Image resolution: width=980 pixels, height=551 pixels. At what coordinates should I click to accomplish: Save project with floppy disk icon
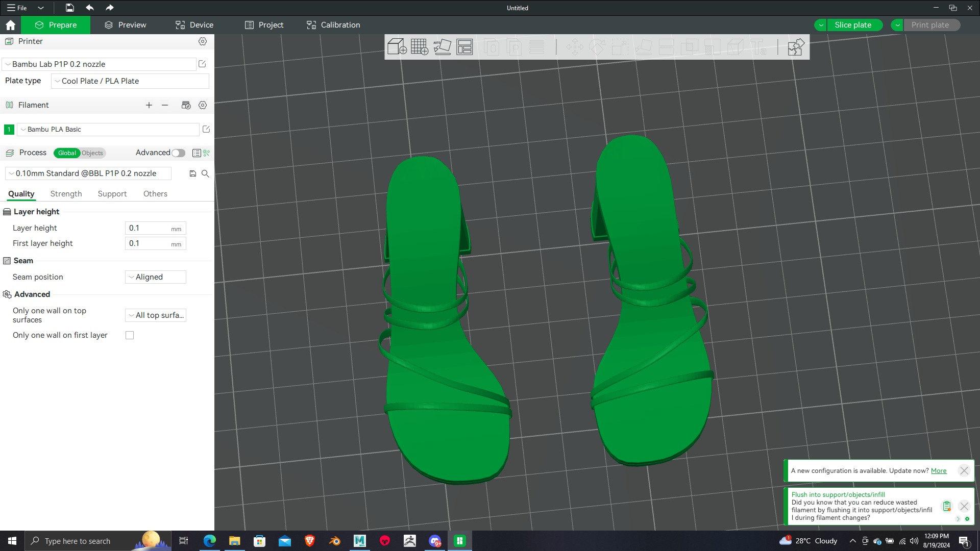(x=70, y=8)
